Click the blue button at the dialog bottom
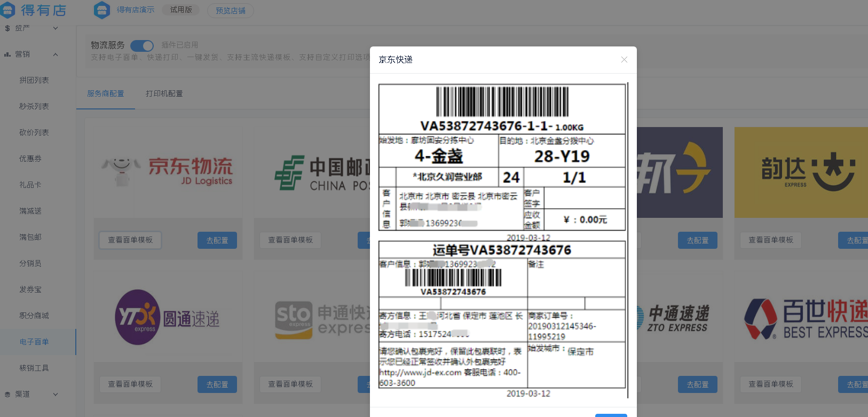The height and width of the screenshot is (417, 868). tap(611, 415)
